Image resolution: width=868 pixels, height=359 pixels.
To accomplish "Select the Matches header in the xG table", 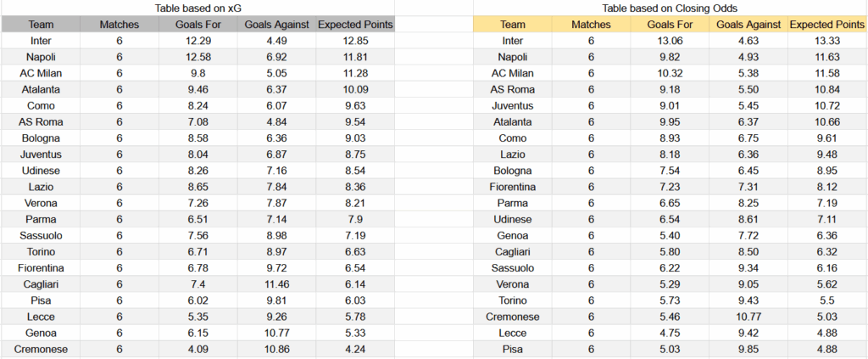I will point(119,25).
